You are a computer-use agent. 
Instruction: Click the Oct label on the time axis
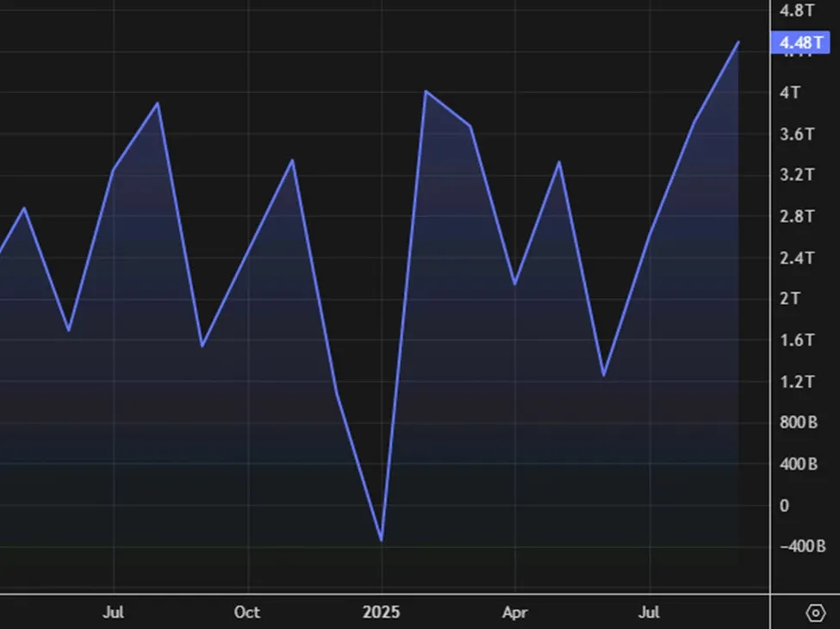coord(246,612)
